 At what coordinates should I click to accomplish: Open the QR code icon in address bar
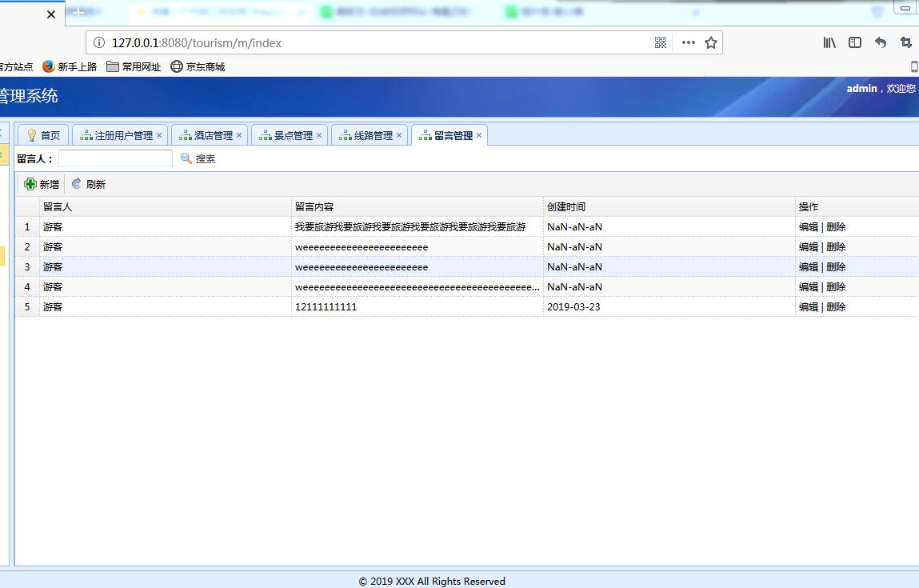click(661, 42)
